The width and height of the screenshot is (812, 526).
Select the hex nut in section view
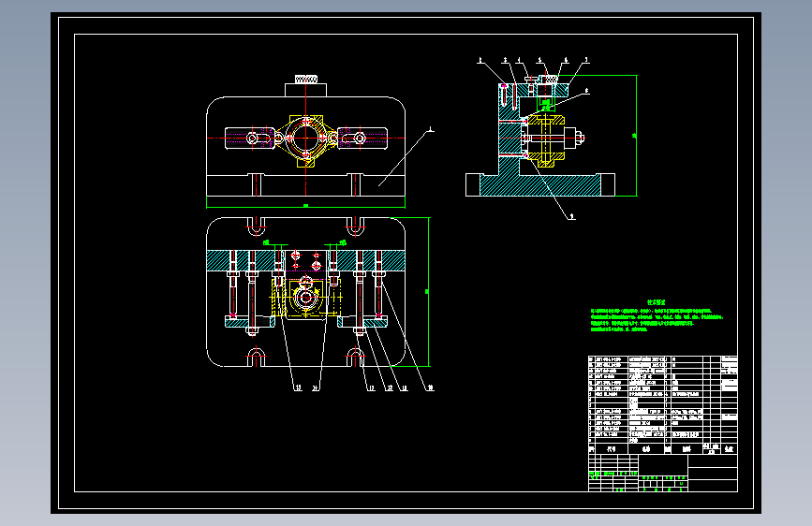point(579,138)
